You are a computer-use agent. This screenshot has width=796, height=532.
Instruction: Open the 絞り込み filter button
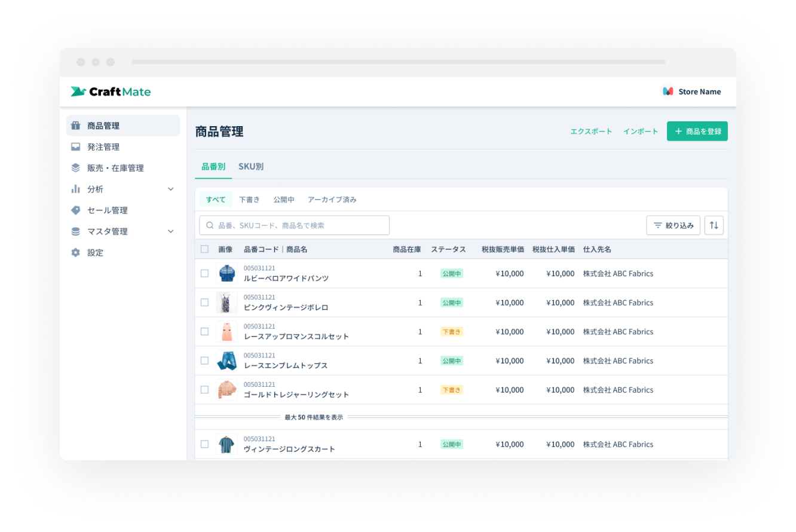point(673,225)
